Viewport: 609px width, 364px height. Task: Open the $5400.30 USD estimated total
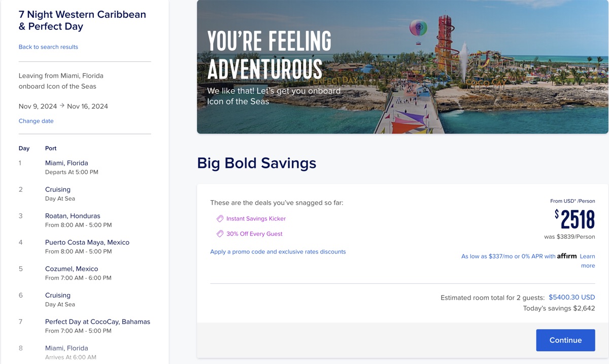point(572,297)
